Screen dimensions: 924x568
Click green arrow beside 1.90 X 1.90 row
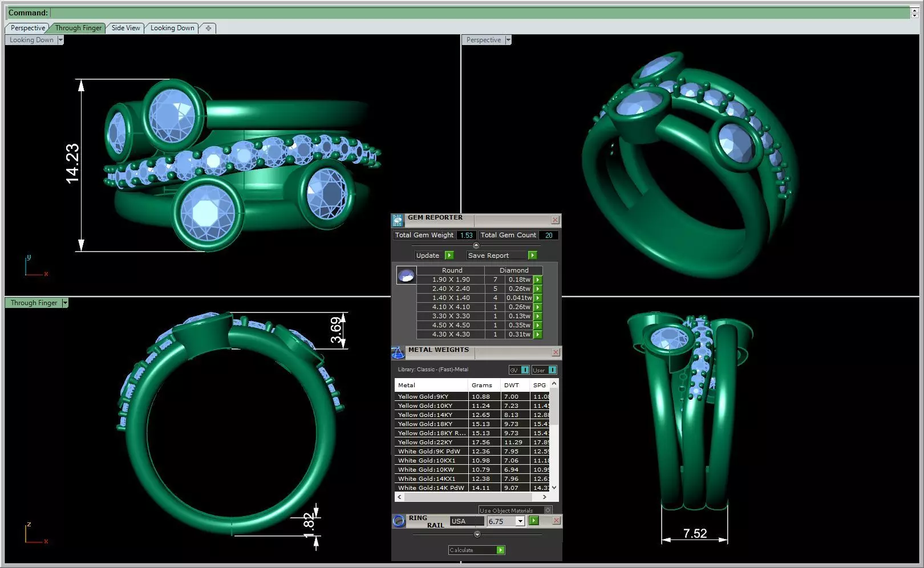click(537, 280)
